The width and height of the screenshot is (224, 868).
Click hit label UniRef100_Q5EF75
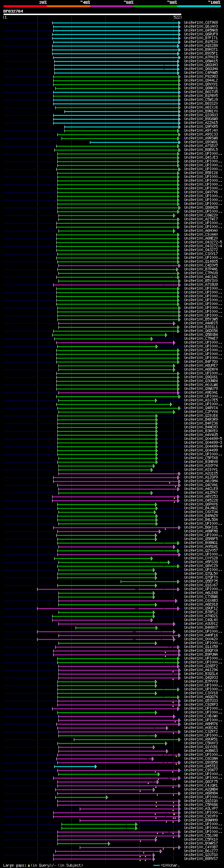click(201, 581)
